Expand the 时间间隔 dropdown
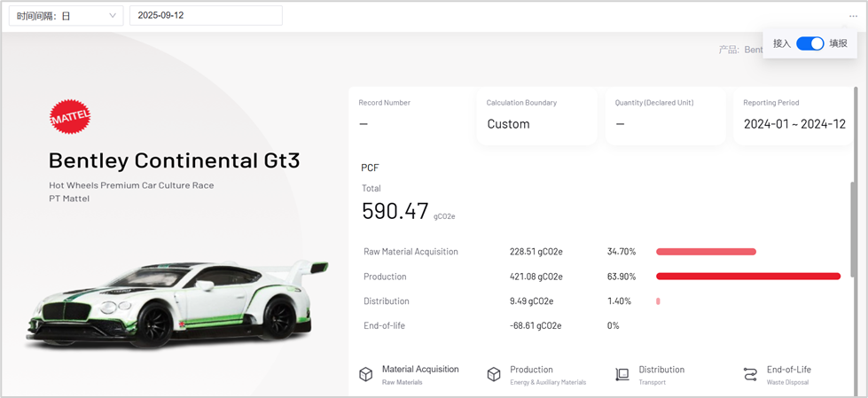The image size is (868, 398). pos(66,16)
